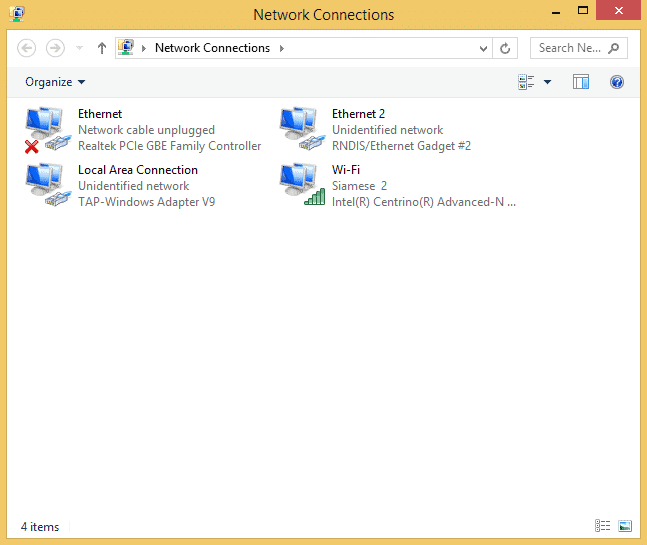The height and width of the screenshot is (545, 647).
Task: Click 'RNDIS/Ethernet Gadget #2' device text
Action: 401,146
